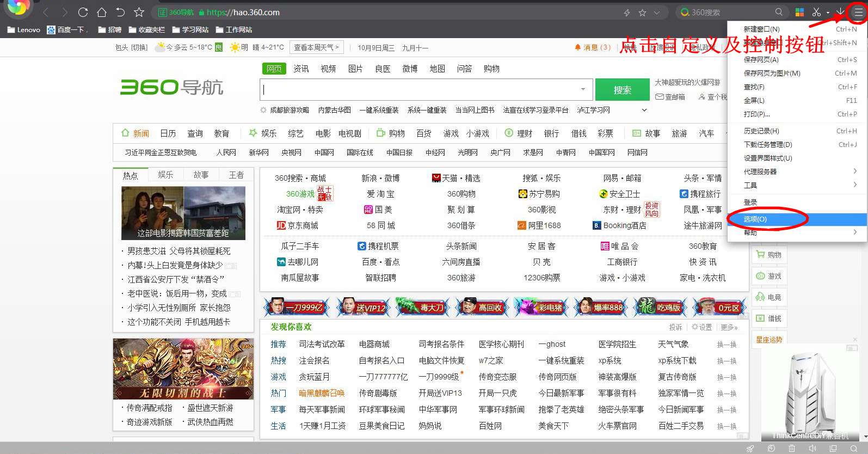Image resolution: width=868 pixels, height=454 pixels.
Task: Open the 查邮箱 mail link
Action: [x=670, y=97]
